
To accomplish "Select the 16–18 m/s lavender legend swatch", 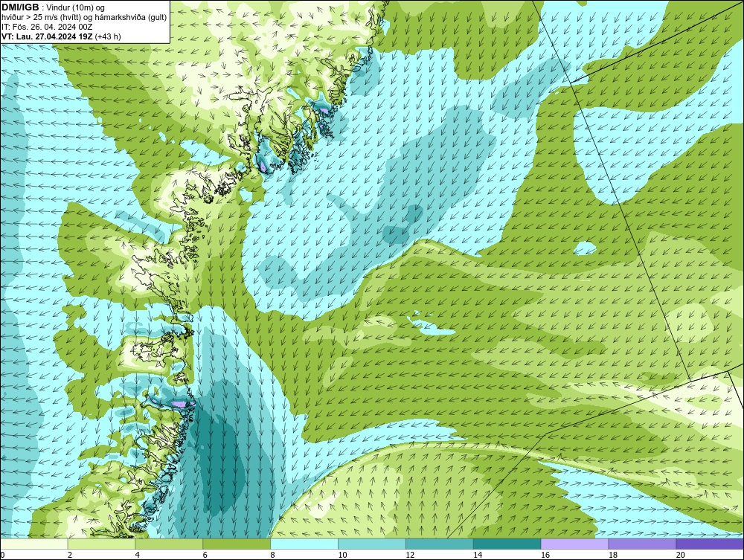I will click(x=574, y=544).
